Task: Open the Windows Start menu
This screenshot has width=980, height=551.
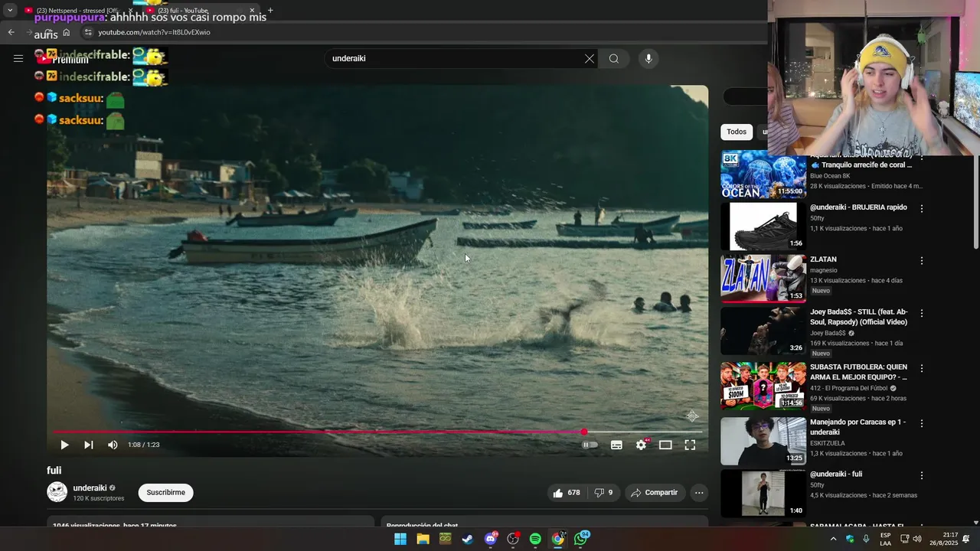Action: pyautogui.click(x=400, y=539)
